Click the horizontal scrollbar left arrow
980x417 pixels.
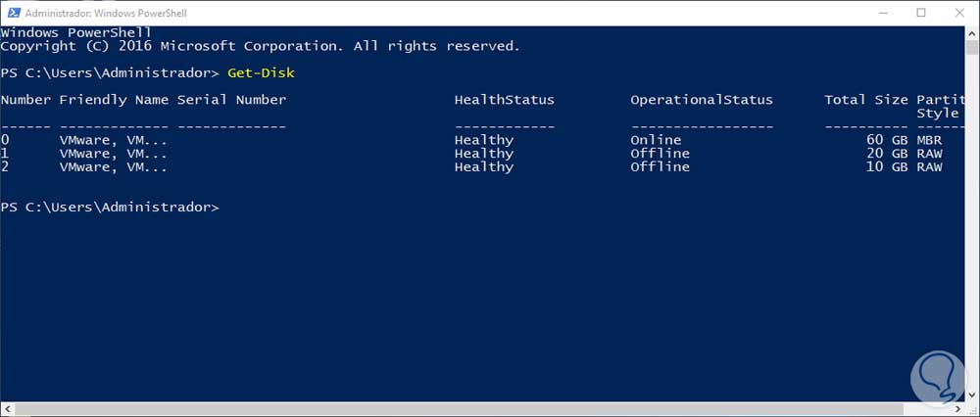7,409
